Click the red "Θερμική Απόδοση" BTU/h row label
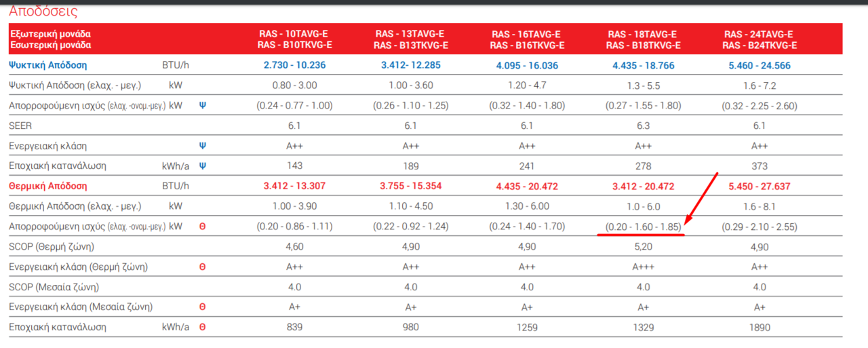 (x=48, y=186)
